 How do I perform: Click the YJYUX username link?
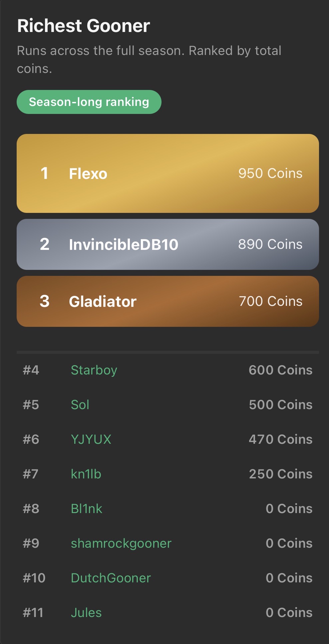coord(91,439)
